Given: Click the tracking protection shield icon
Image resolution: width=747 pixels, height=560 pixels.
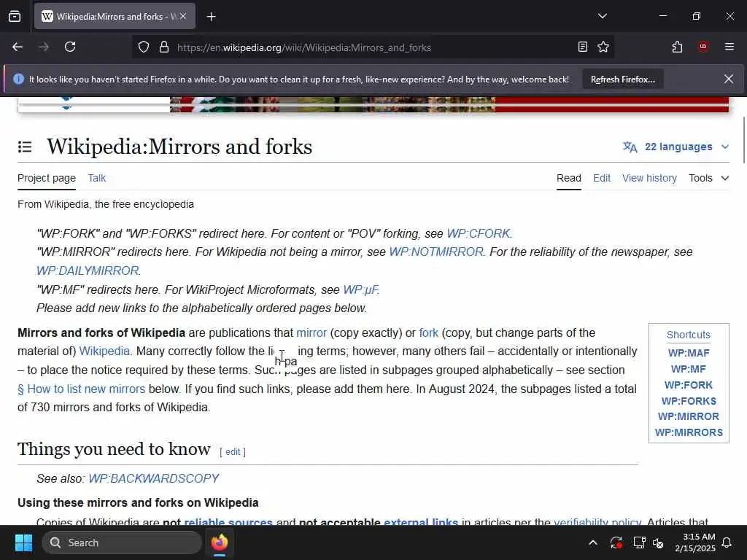Looking at the screenshot, I should pos(144,47).
